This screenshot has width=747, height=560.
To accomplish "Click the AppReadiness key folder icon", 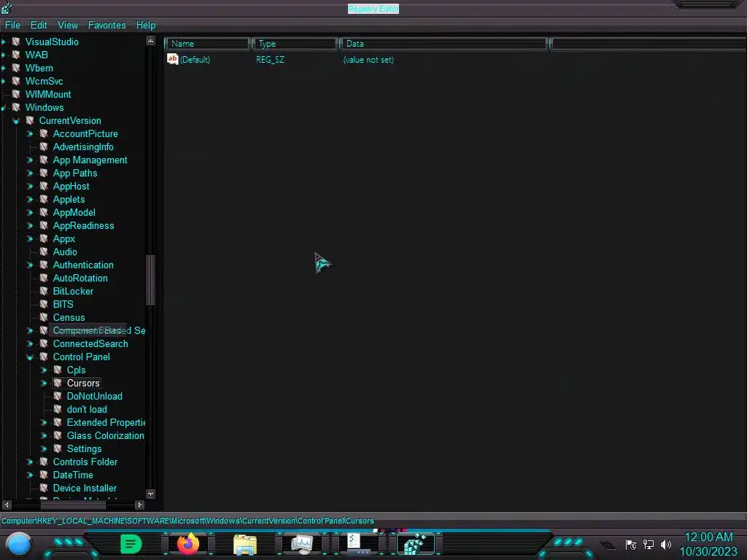I will [44, 225].
